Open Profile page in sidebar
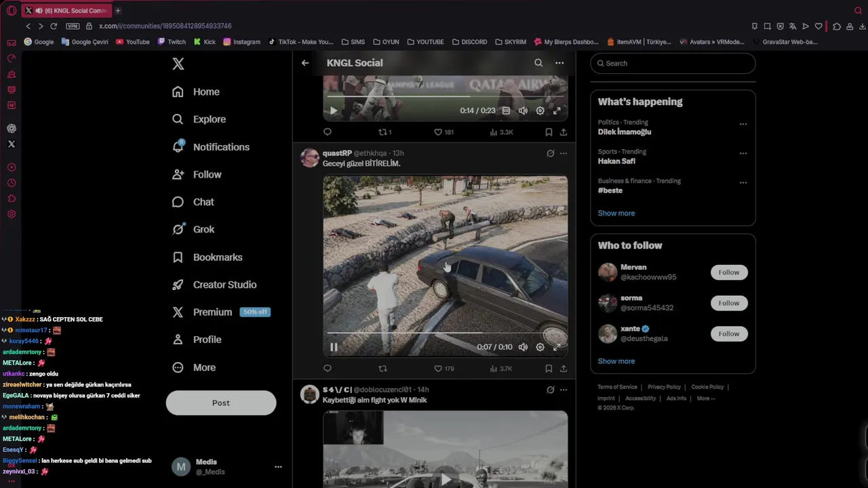868x488 pixels. 197,340
